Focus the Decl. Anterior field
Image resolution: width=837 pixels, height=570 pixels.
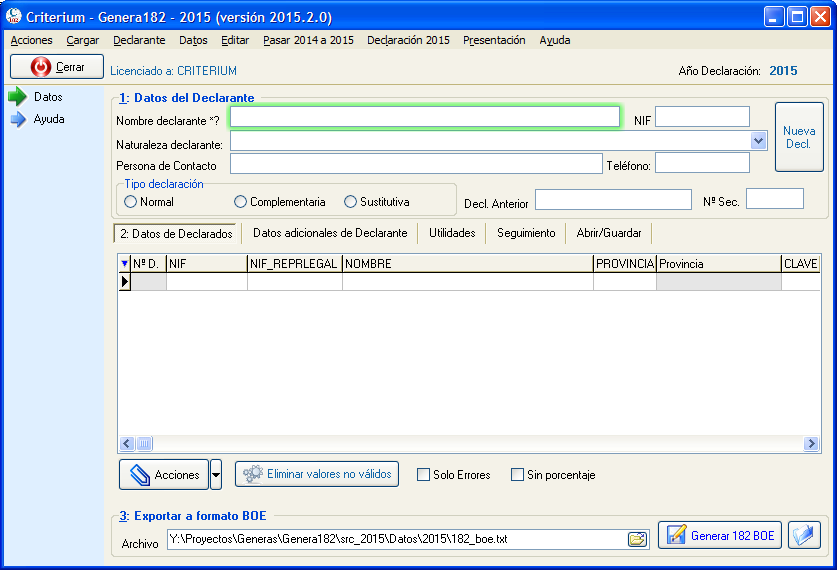coord(613,199)
